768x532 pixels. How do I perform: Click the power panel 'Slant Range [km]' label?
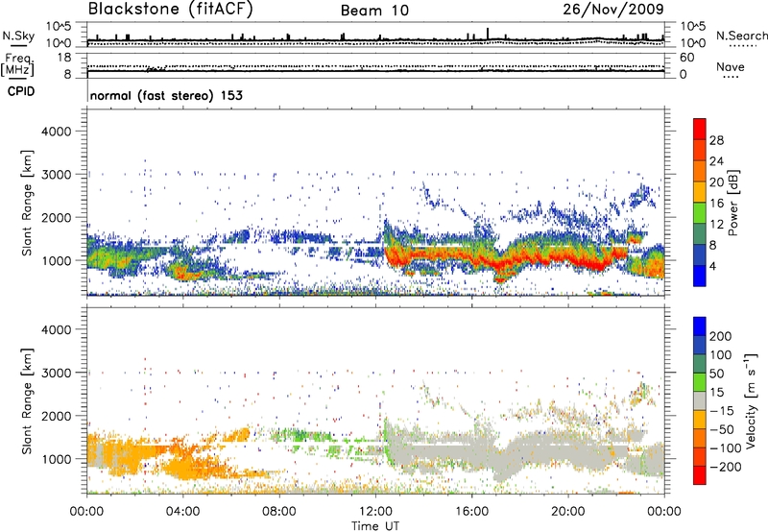(27, 203)
